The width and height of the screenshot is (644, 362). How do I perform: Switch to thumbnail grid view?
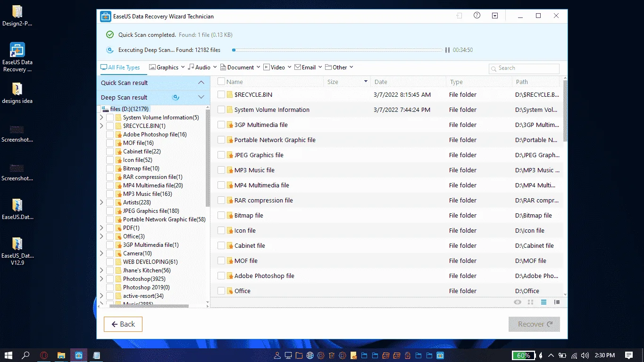click(x=531, y=302)
